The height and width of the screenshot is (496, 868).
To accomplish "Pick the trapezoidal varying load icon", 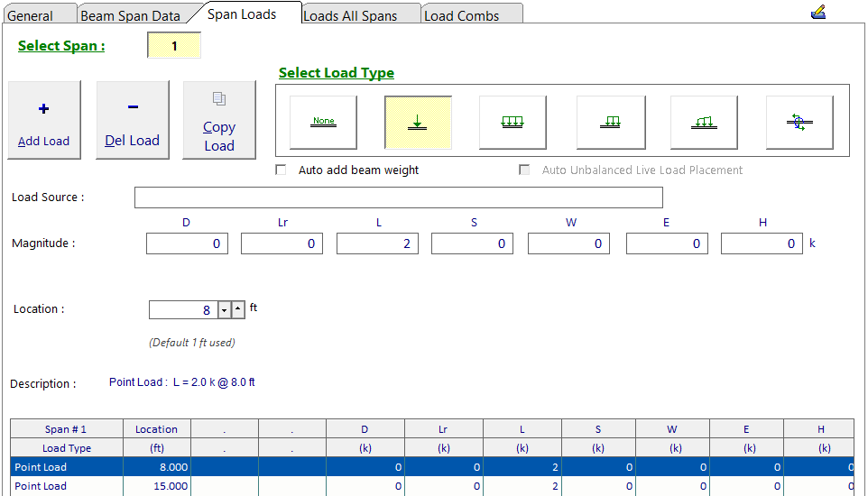I will [x=704, y=122].
